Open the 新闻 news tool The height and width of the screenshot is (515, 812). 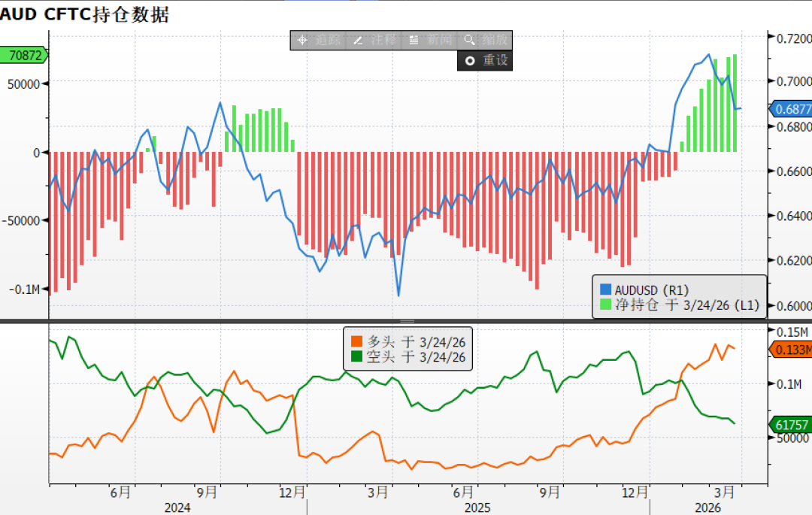[x=430, y=40]
